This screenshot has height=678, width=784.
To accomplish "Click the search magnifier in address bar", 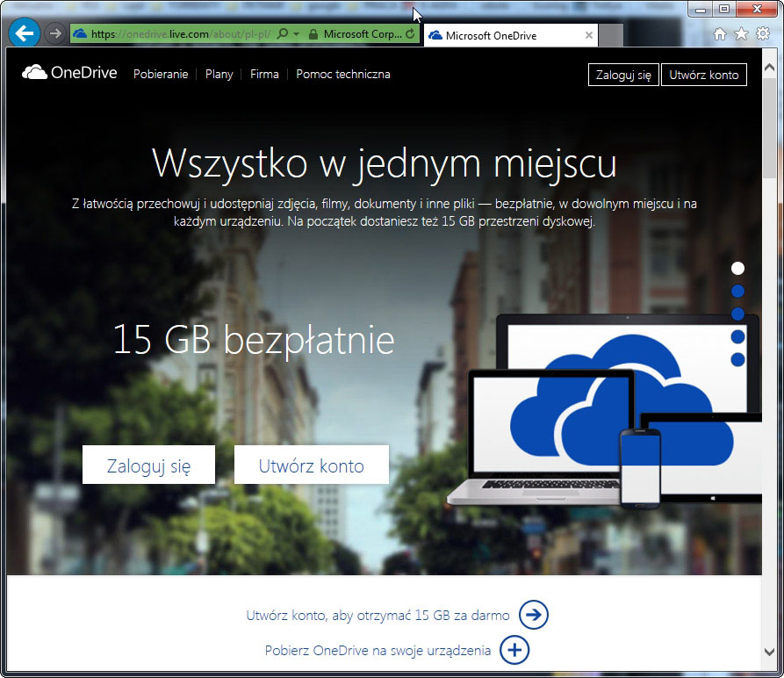I will click(x=283, y=33).
